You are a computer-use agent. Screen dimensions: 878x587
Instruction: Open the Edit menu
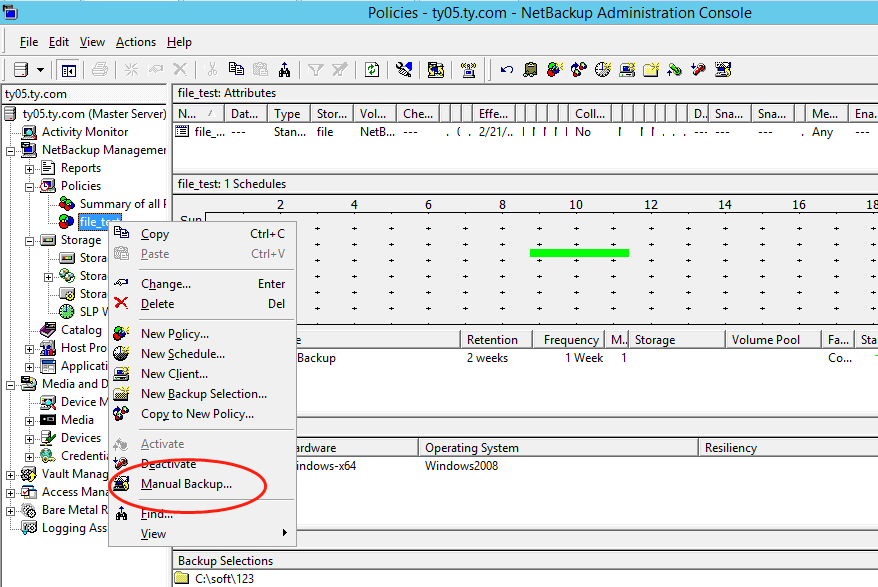click(x=59, y=42)
